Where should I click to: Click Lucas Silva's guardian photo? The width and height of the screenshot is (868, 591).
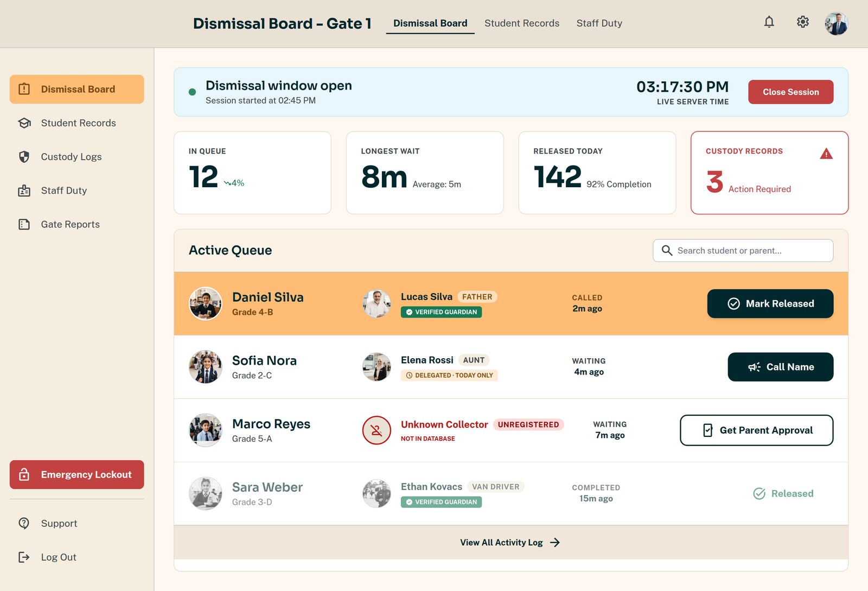coord(376,303)
